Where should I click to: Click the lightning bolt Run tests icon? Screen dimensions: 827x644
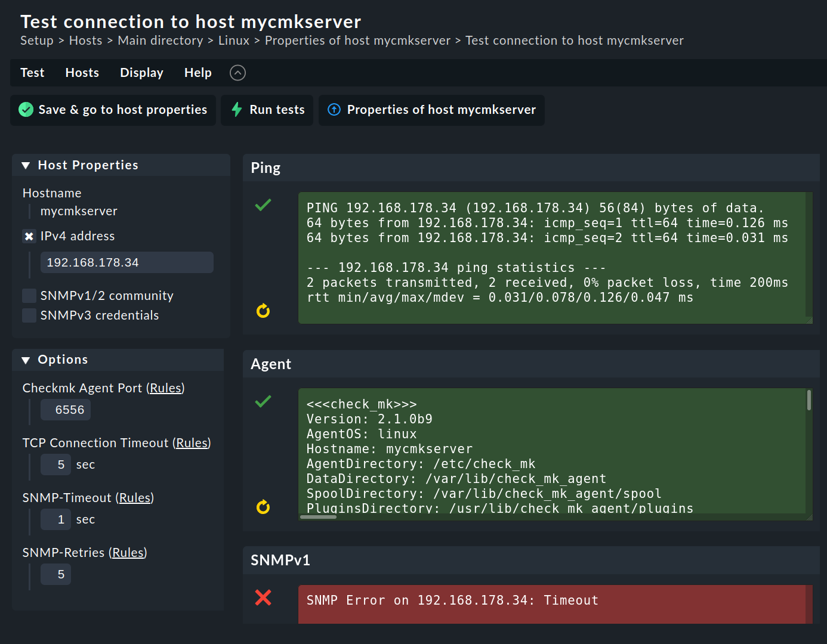(237, 110)
